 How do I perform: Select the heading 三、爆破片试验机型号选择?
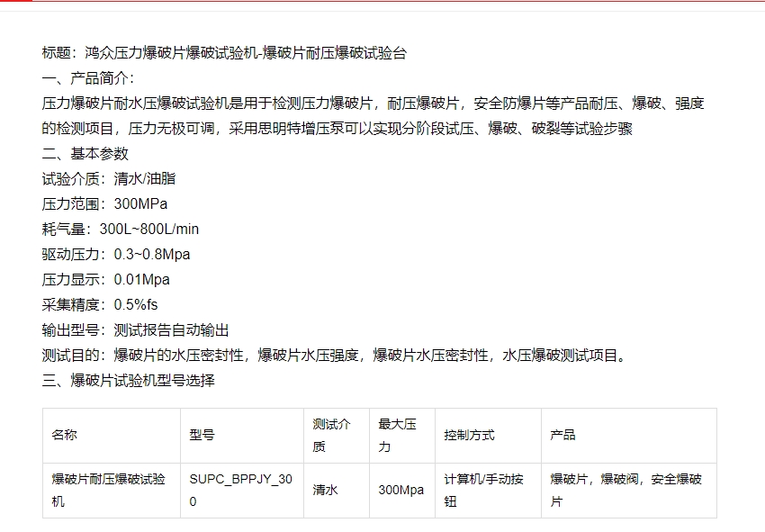point(129,381)
